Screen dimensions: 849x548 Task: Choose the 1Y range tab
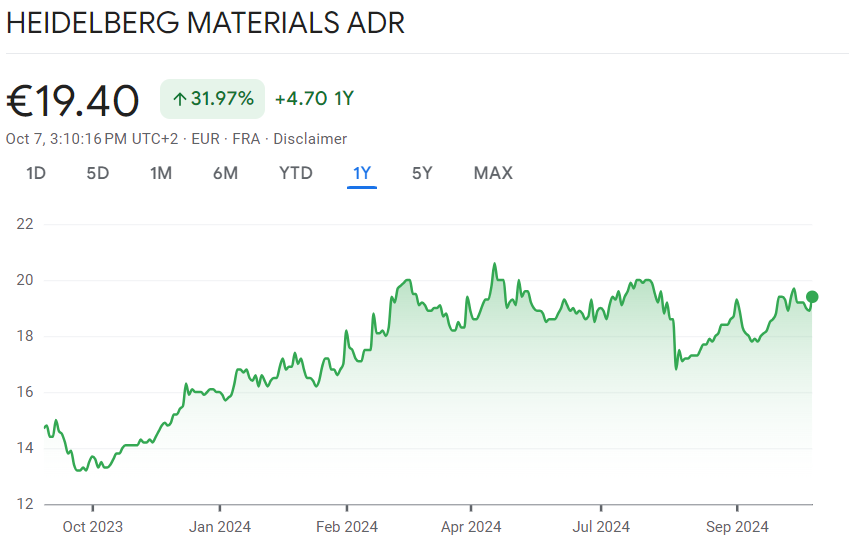362,173
